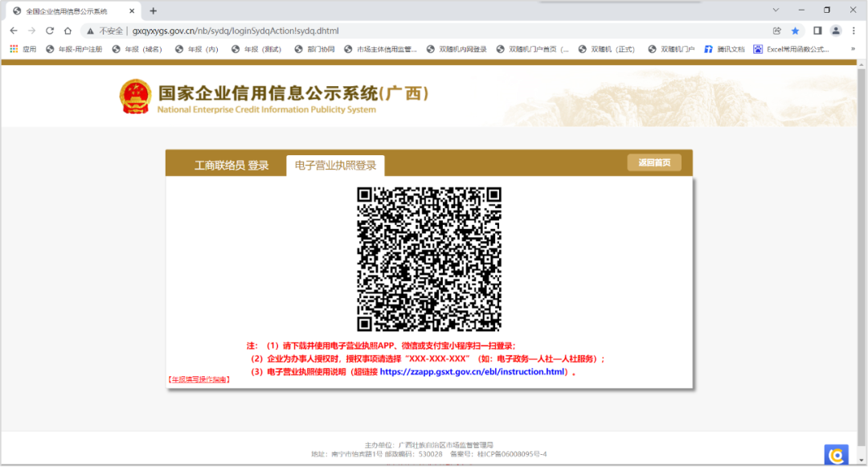Image resolution: width=868 pixels, height=467 pixels.
Task: Click the 国家企业信用信息公示系统(广西) title
Action: pyautogui.click(x=293, y=93)
